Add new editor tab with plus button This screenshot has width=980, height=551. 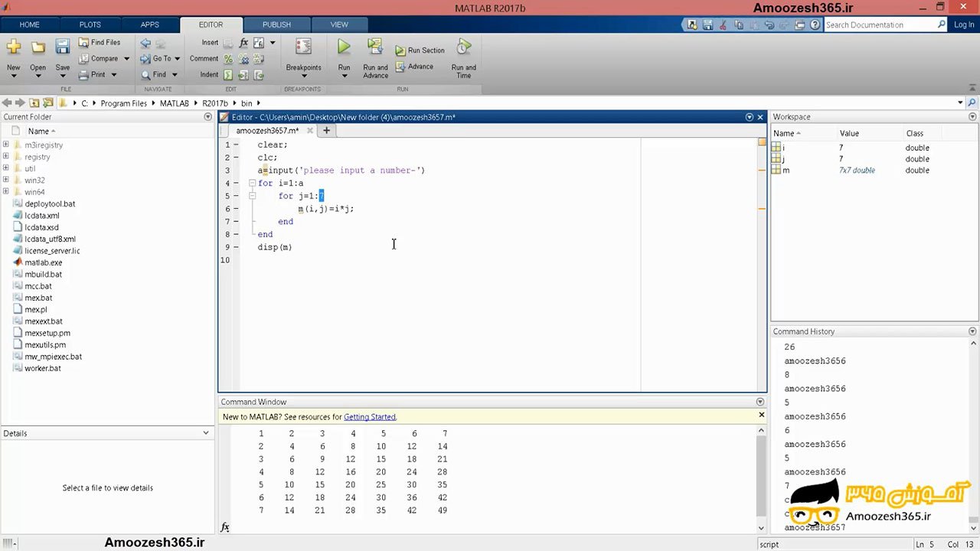pyautogui.click(x=326, y=131)
